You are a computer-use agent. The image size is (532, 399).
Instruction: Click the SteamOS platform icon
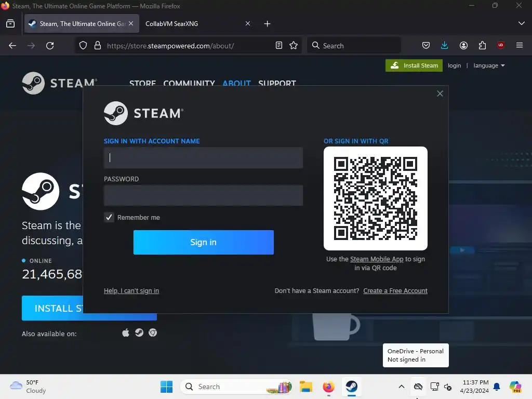click(x=139, y=333)
